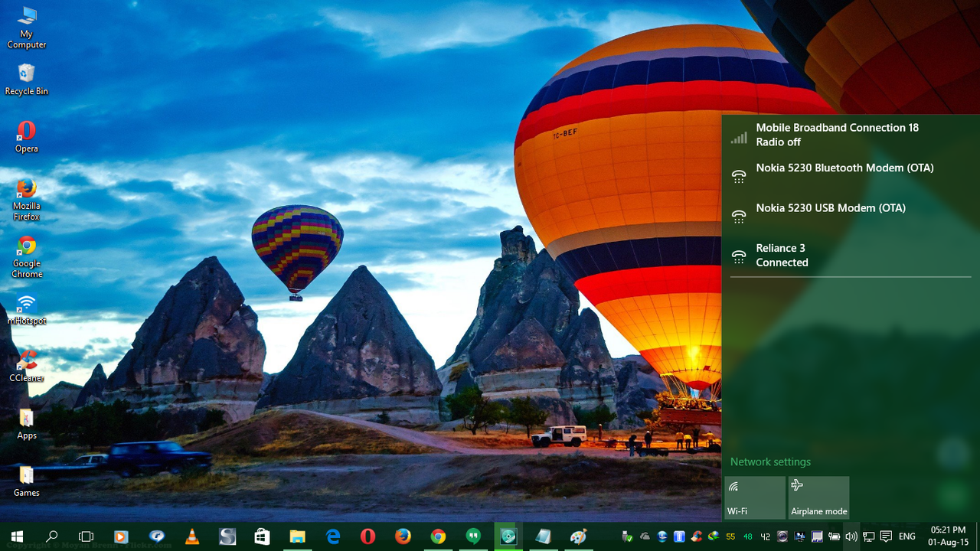Open Hangouts from the taskbar
980x551 pixels.
coord(473,536)
